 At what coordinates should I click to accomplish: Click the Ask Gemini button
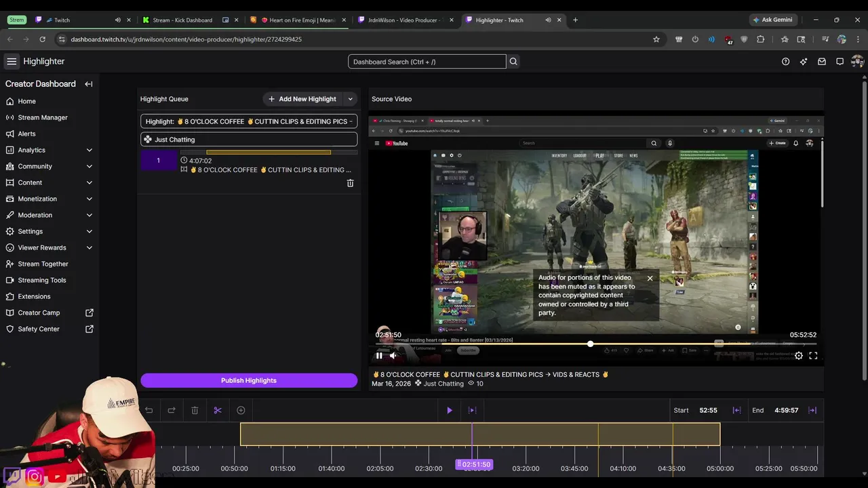point(772,20)
